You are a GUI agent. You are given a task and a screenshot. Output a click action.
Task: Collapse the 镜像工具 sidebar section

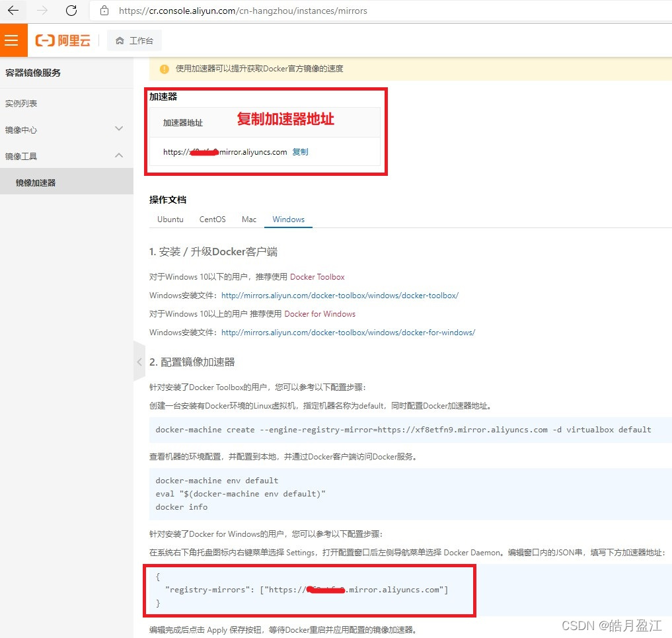[x=119, y=156]
